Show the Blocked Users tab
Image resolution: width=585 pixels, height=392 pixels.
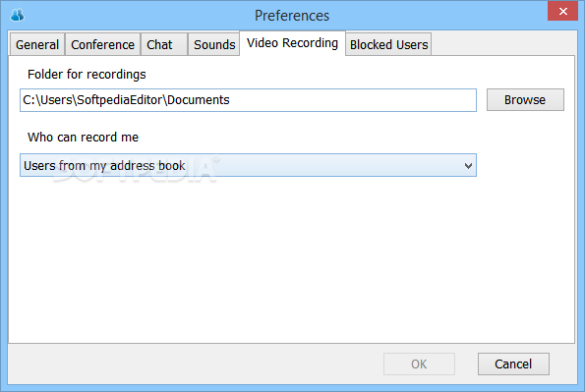point(388,44)
